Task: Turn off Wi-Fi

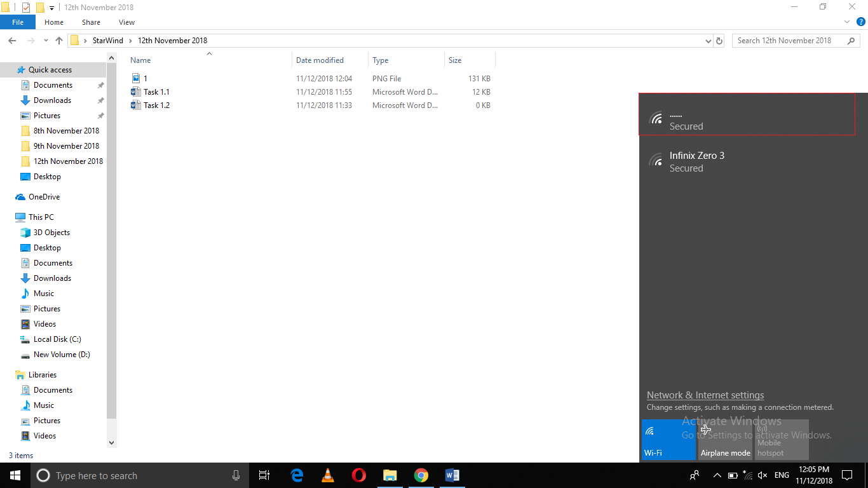Action: tap(668, 440)
